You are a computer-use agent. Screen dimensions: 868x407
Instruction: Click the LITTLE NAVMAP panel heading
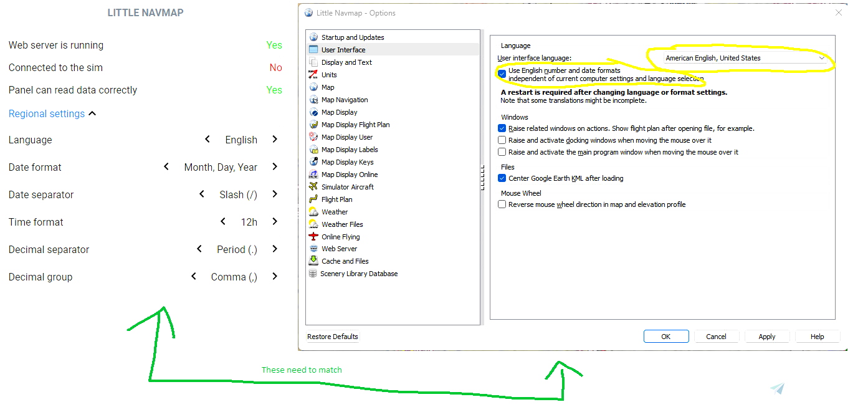click(145, 12)
